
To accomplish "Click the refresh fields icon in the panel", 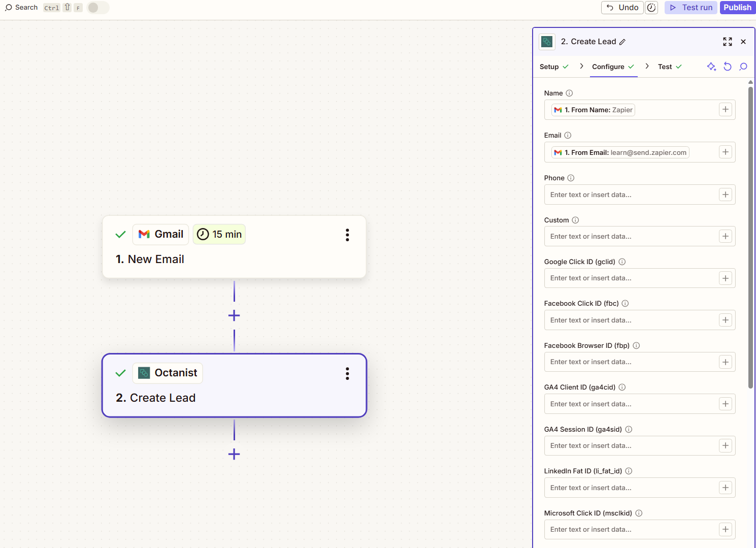I will point(727,67).
